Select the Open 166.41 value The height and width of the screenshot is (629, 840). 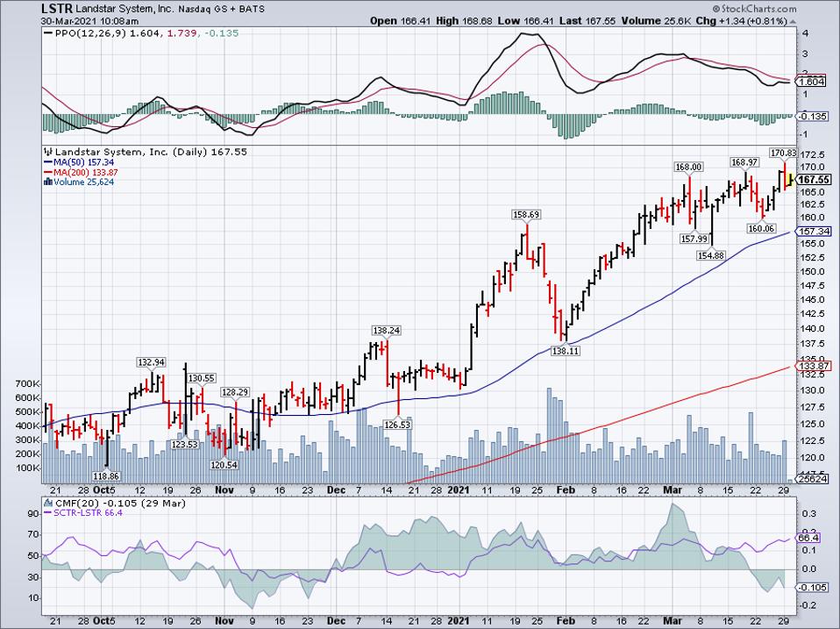[402, 21]
